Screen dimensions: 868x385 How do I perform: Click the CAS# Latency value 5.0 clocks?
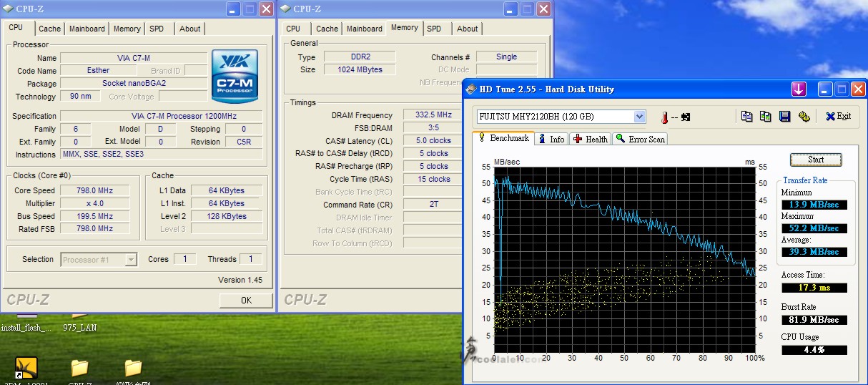pos(433,140)
